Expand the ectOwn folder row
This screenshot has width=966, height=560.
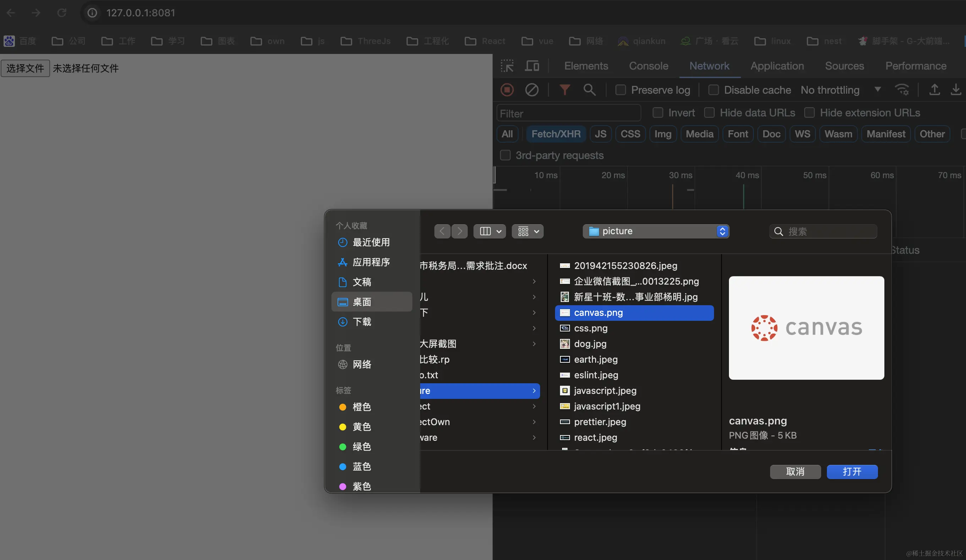tap(534, 422)
